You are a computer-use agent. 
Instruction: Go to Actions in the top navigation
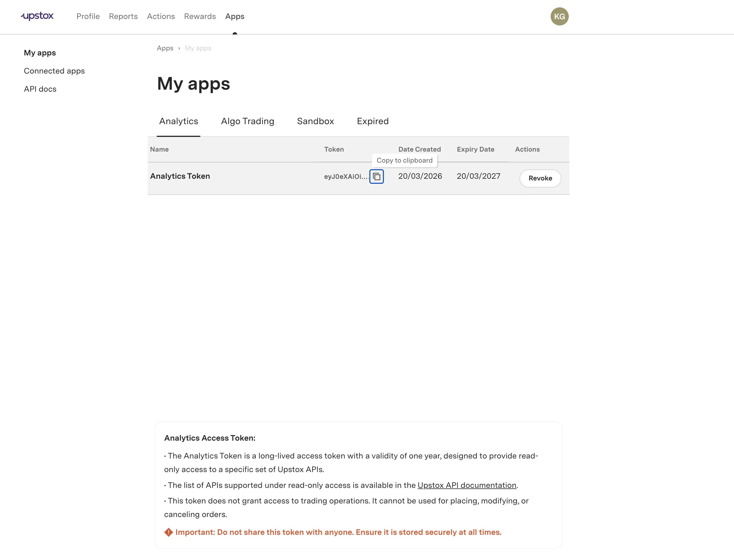pyautogui.click(x=161, y=16)
